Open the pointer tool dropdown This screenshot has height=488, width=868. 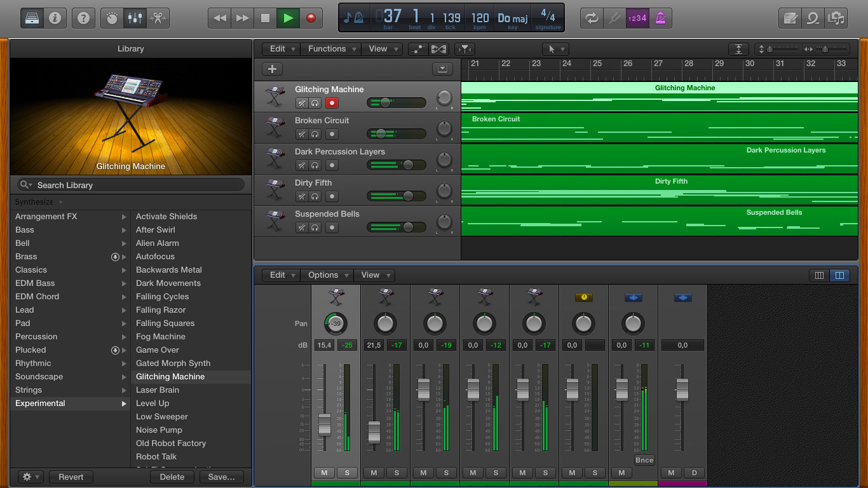(555, 49)
